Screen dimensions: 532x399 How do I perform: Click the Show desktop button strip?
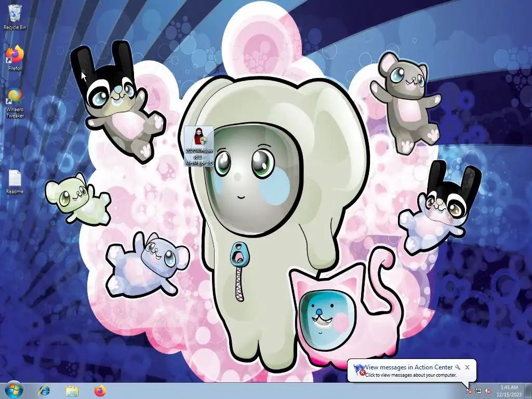click(528, 391)
